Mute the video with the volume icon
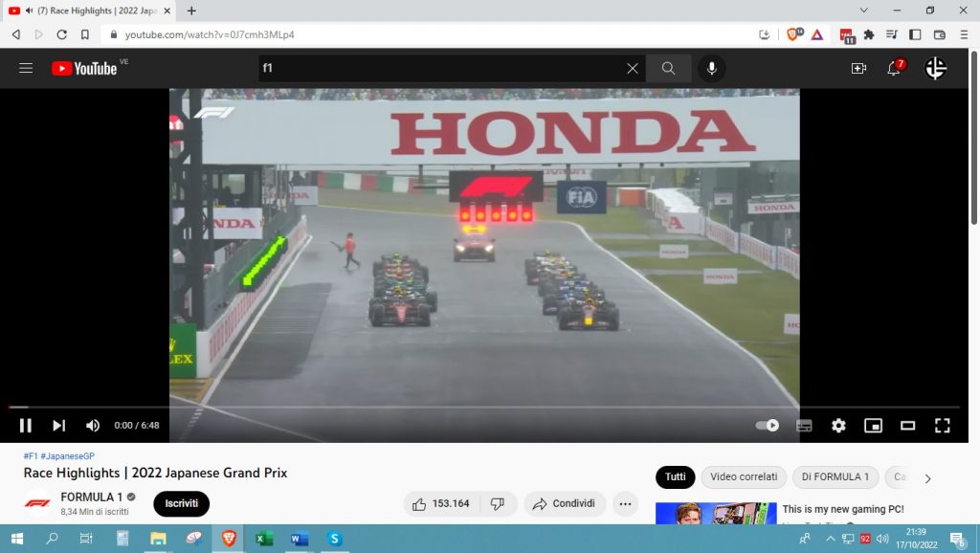Screen dimensions: 980x553 (92, 425)
